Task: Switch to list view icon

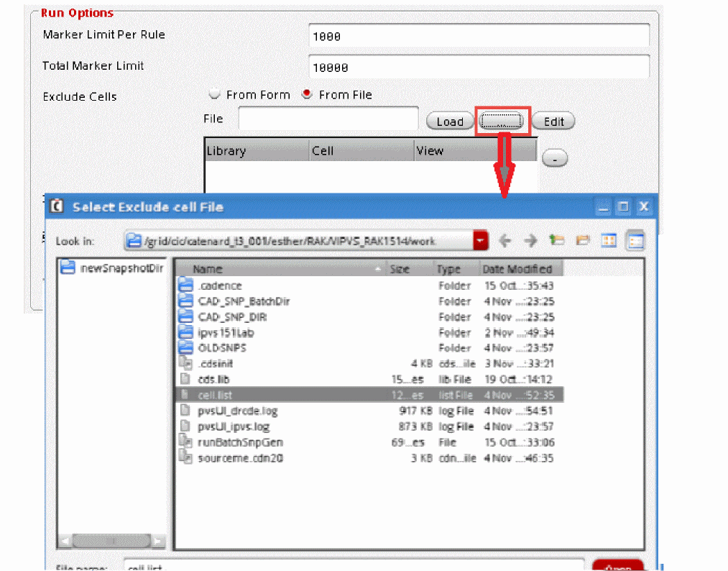Action: click(x=609, y=240)
